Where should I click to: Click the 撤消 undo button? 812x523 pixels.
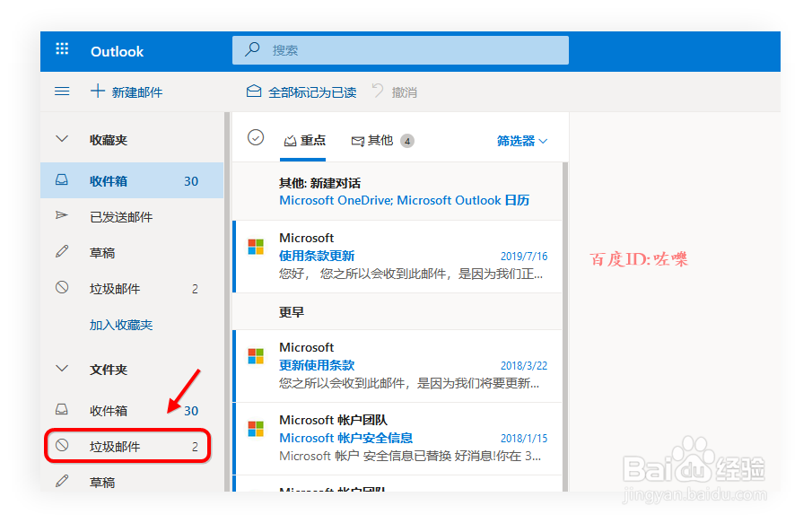pyautogui.click(x=395, y=92)
